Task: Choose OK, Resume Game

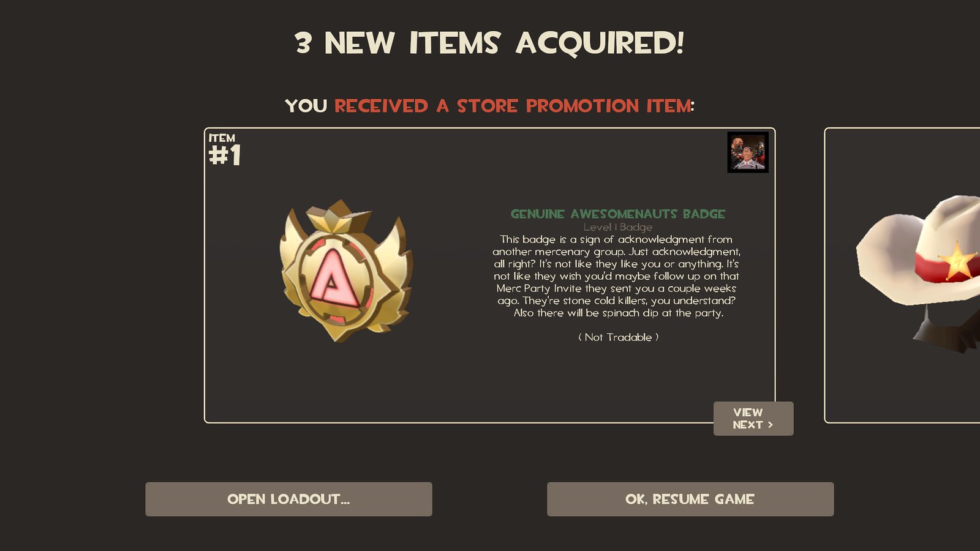Action: pyautogui.click(x=690, y=499)
